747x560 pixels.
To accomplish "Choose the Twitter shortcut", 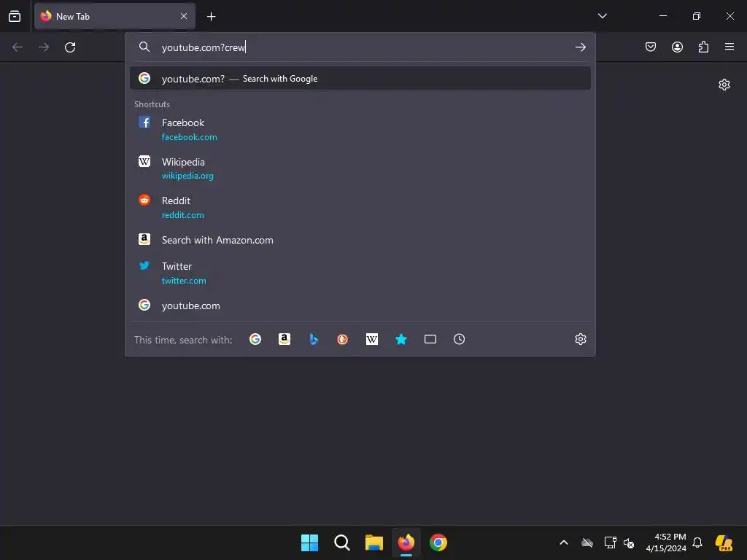I will [360, 273].
